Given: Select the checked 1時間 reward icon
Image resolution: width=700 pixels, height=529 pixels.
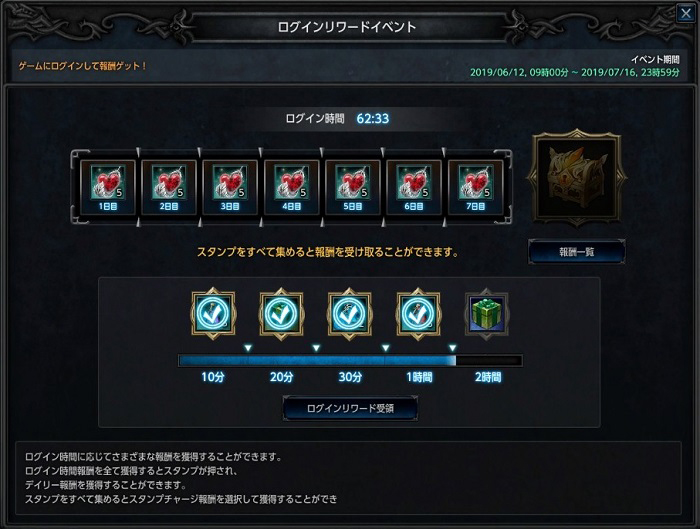Looking at the screenshot, I should (418, 313).
